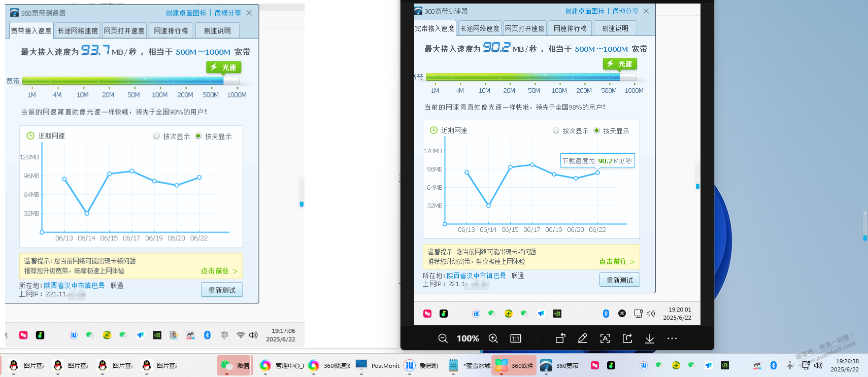The height and width of the screenshot is (377, 868).
Task: Select 按次显示 radio in the 93.7 MB window
Action: pyautogui.click(x=156, y=136)
